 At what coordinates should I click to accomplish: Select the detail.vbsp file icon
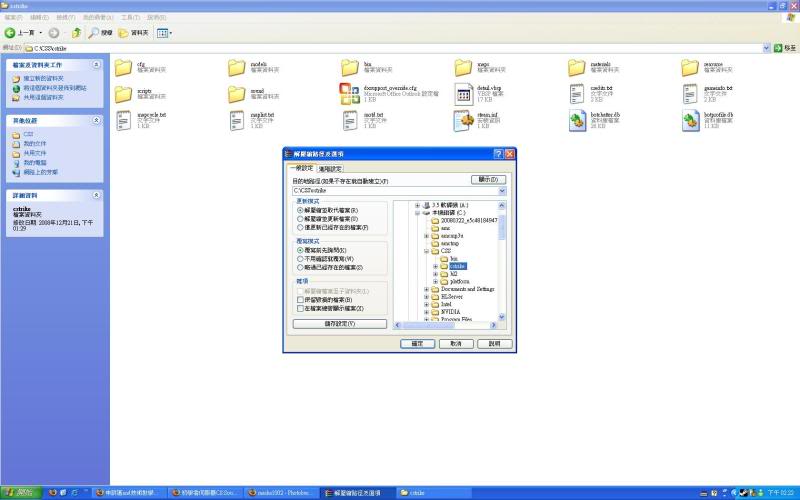[x=464, y=94]
